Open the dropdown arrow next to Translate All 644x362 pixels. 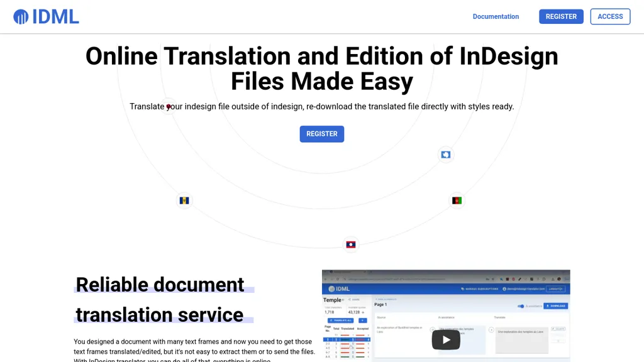point(362,321)
